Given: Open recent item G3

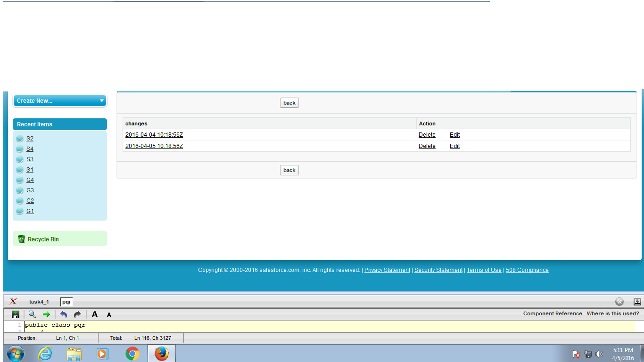Looking at the screenshot, I should coord(30,190).
